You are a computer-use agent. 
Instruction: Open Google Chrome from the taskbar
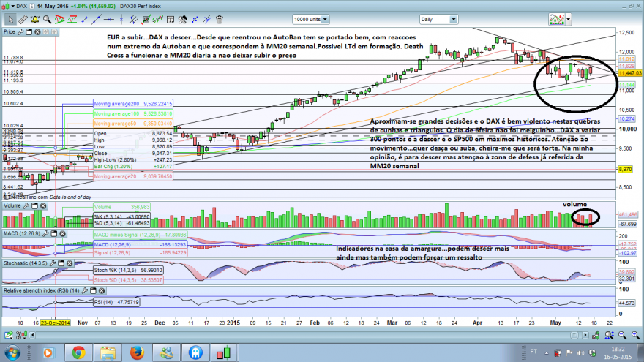pos(78,352)
